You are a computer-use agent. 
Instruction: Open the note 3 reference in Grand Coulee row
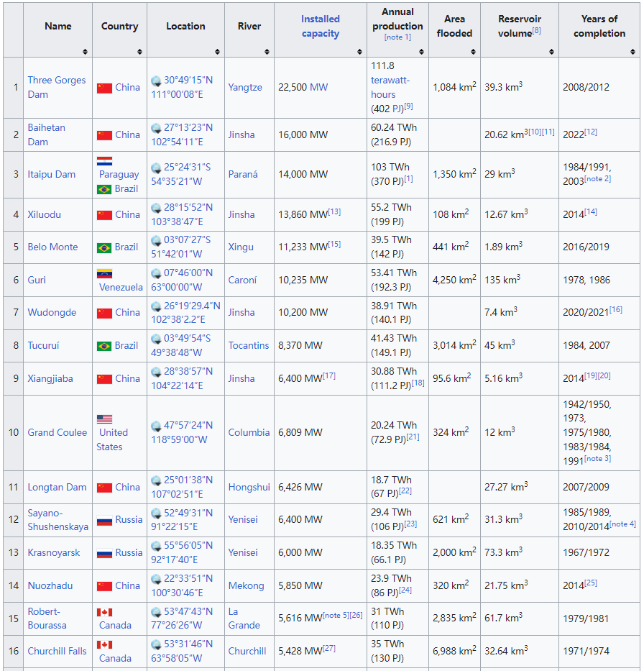[598, 459]
